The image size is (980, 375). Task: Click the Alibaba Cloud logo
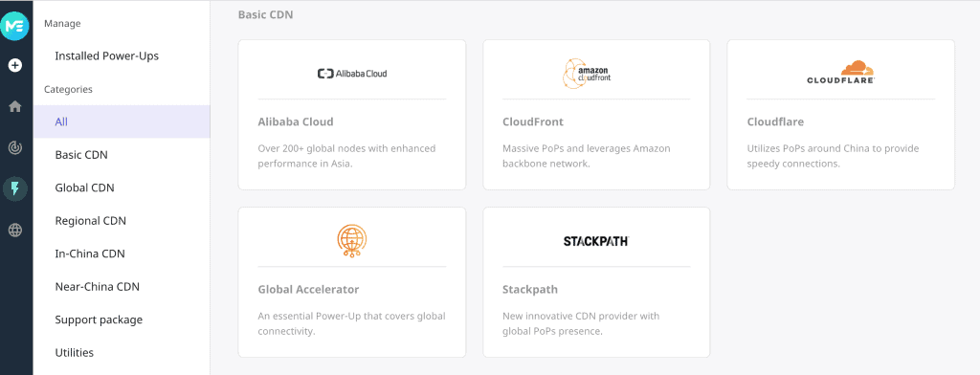(352, 74)
